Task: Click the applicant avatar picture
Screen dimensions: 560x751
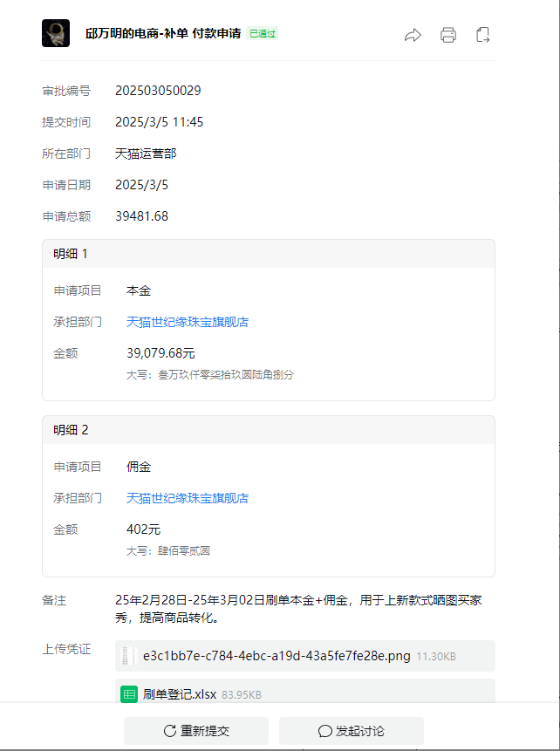Action: click(x=56, y=33)
